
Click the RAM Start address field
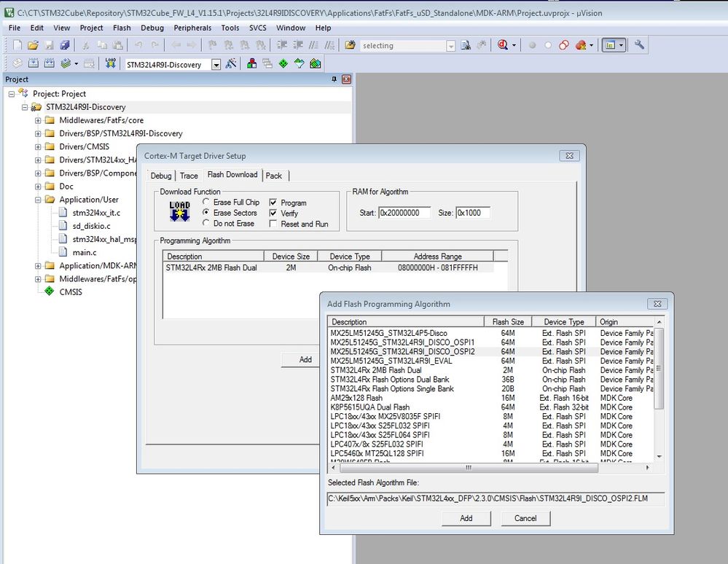click(x=404, y=213)
